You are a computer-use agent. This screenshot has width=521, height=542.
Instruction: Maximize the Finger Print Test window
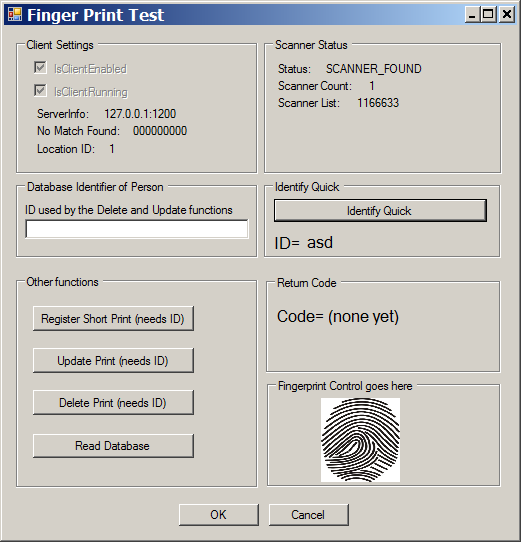point(489,15)
